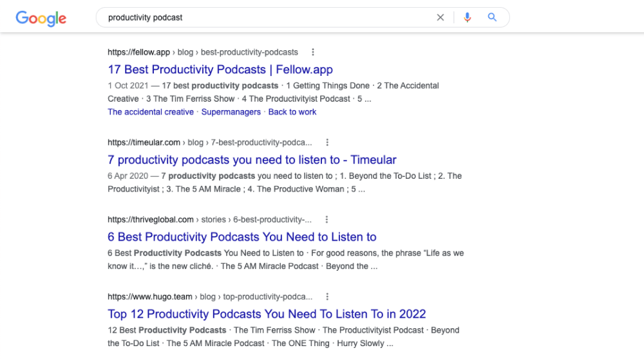Follow The accidental creative sitelink

coord(150,112)
